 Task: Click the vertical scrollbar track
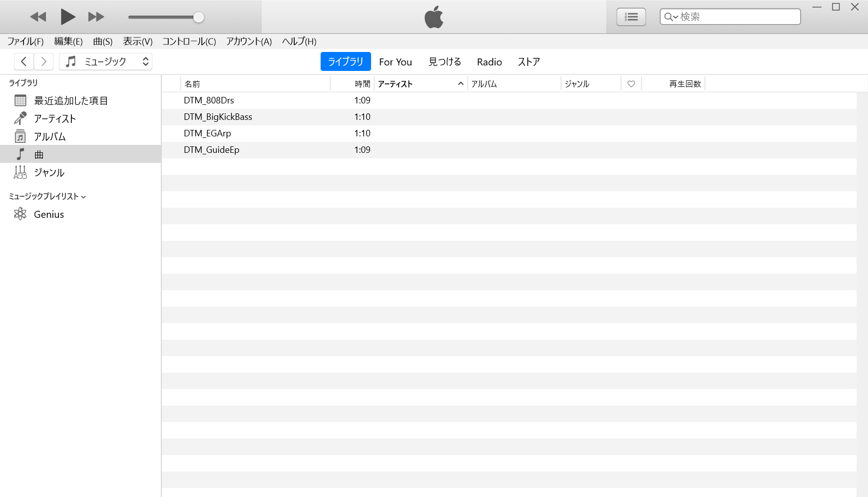[x=862, y=294]
